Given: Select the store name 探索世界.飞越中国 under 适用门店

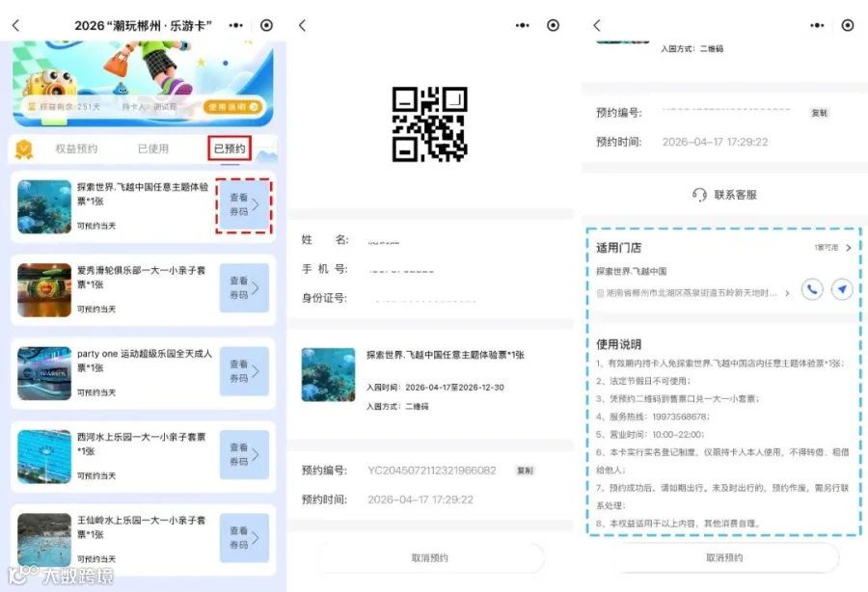Looking at the screenshot, I should click(x=631, y=271).
